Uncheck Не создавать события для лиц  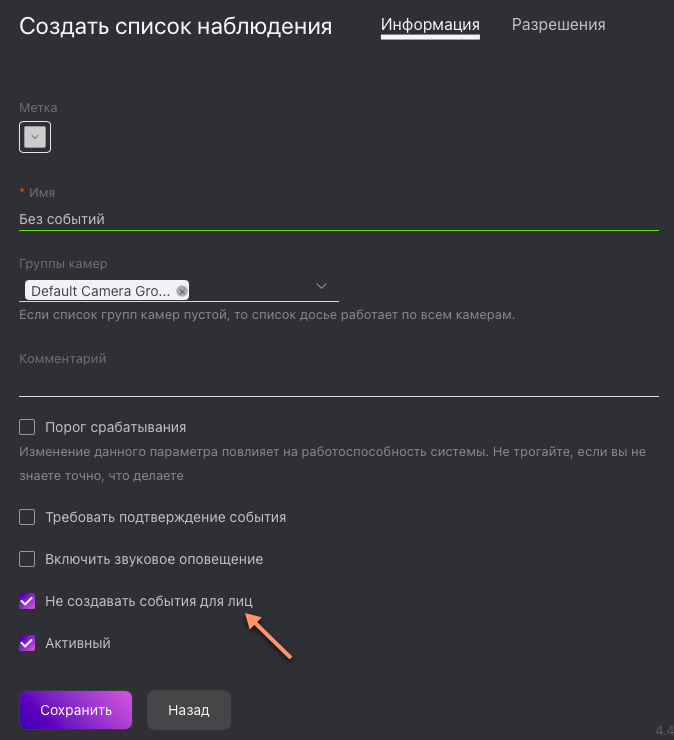[x=27, y=601]
